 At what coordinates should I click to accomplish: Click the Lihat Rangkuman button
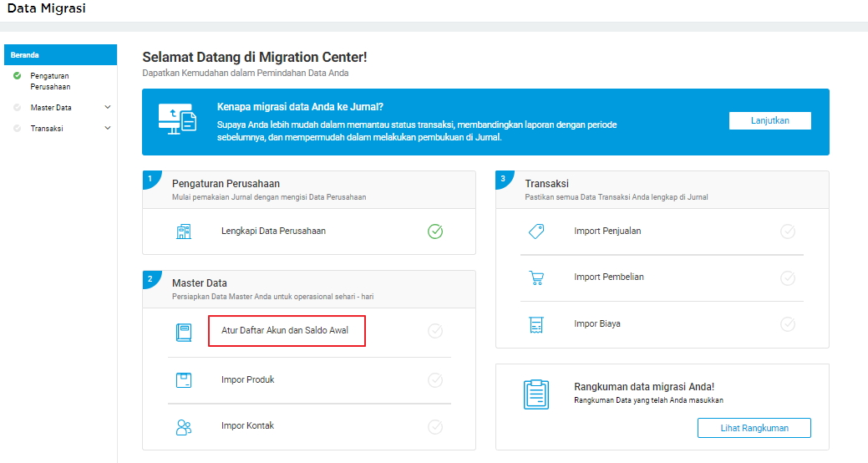point(754,428)
